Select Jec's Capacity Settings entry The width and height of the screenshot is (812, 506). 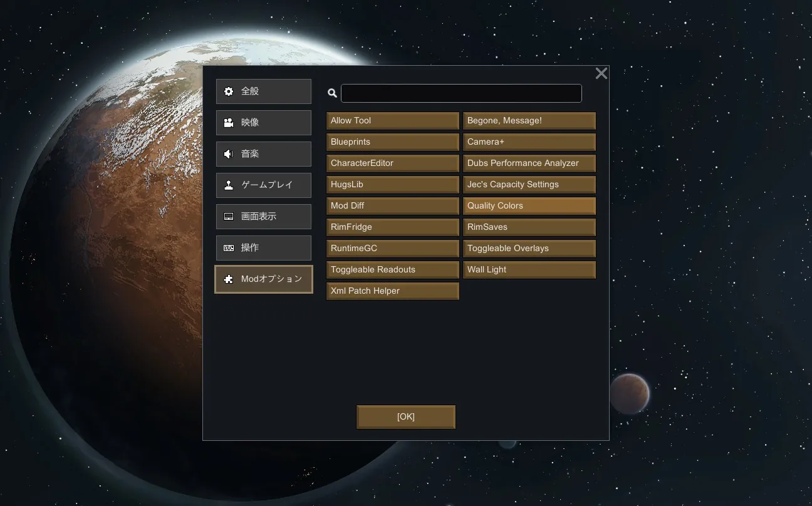point(529,185)
